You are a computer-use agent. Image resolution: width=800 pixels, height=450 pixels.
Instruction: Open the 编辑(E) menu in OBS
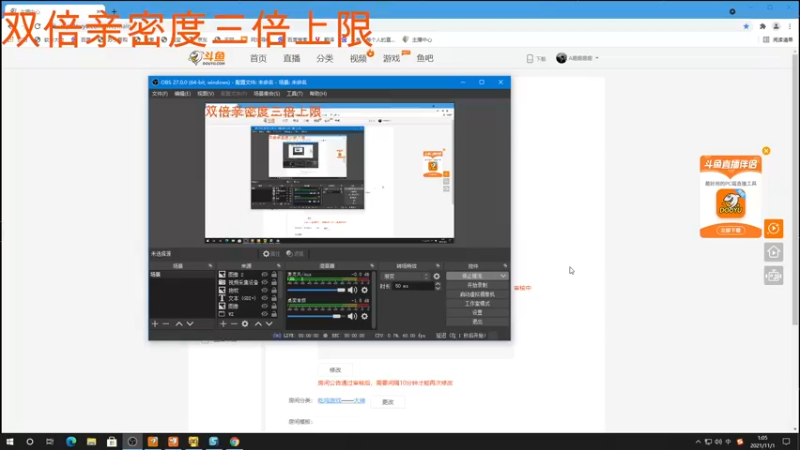click(182, 94)
